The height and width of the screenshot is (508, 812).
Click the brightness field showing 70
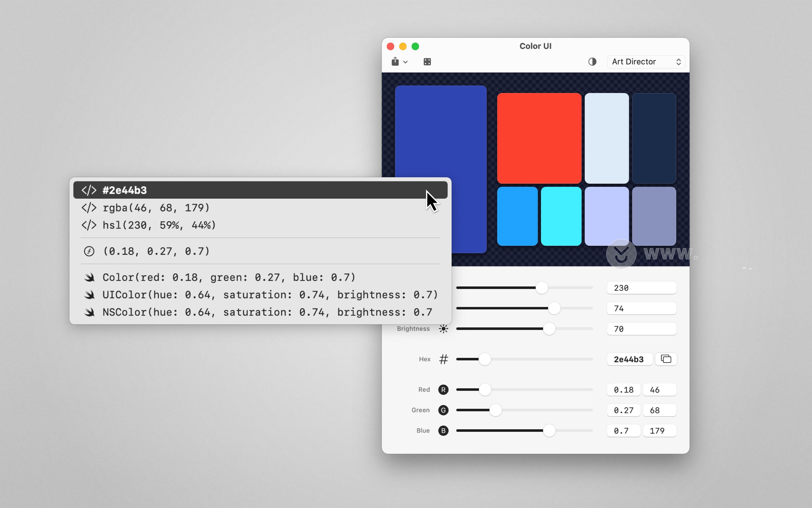641,329
